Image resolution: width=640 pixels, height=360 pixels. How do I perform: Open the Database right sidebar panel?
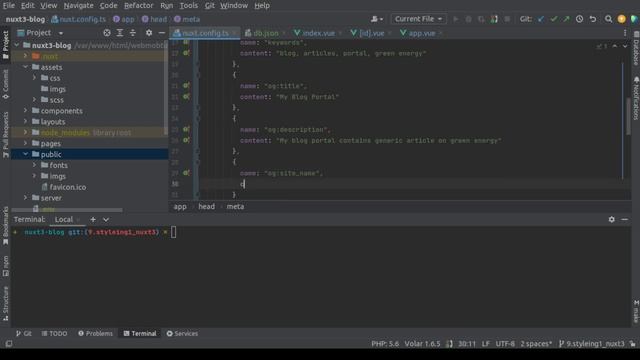coord(636,49)
